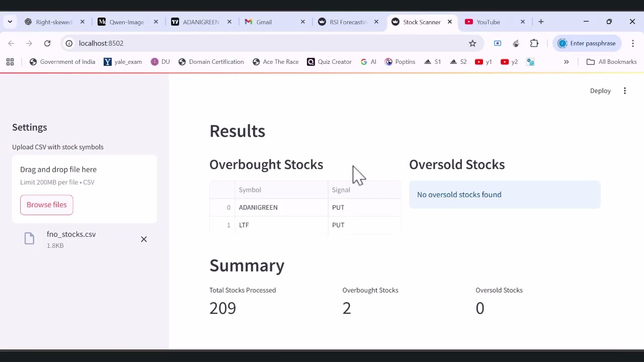
Task: Click PUT signal in ADANIGREEN row
Action: coord(364,207)
